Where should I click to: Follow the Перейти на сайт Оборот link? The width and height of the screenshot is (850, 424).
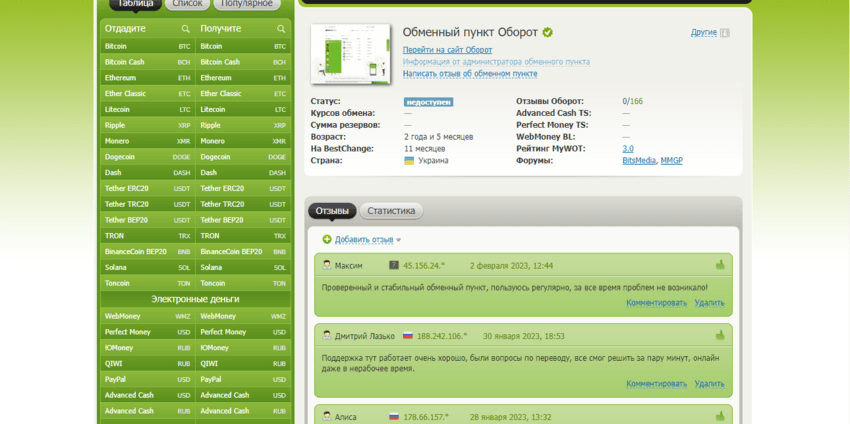[447, 50]
